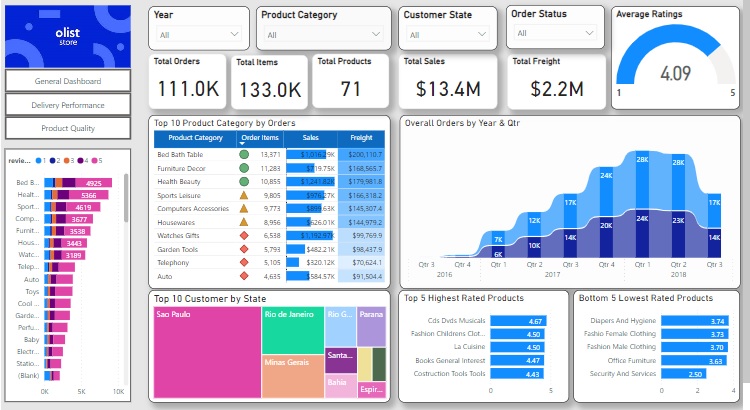Viewport: 750px width, 410px height.
Task: Click the olist store logo
Action: coord(68,36)
